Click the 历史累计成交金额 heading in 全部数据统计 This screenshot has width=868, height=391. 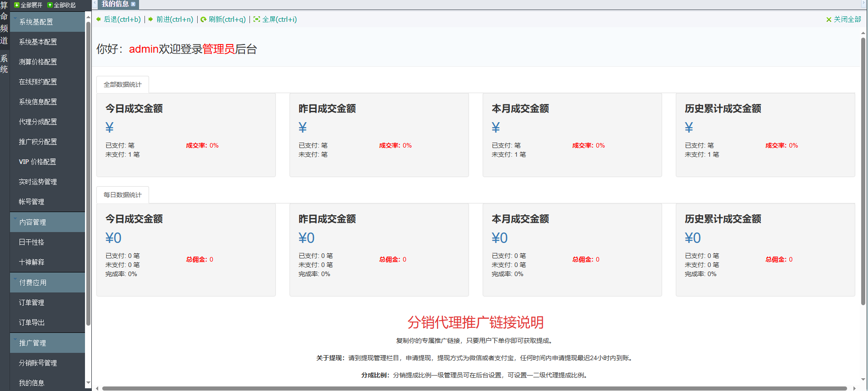(723, 109)
